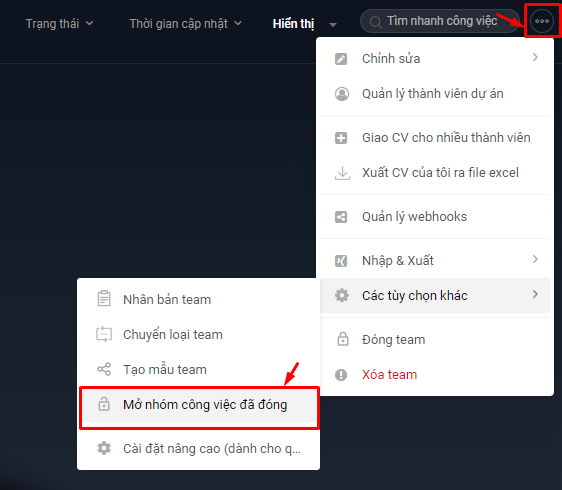
Task: Click the Excel icon beside Nhập & Xuất
Action: tap(341, 261)
